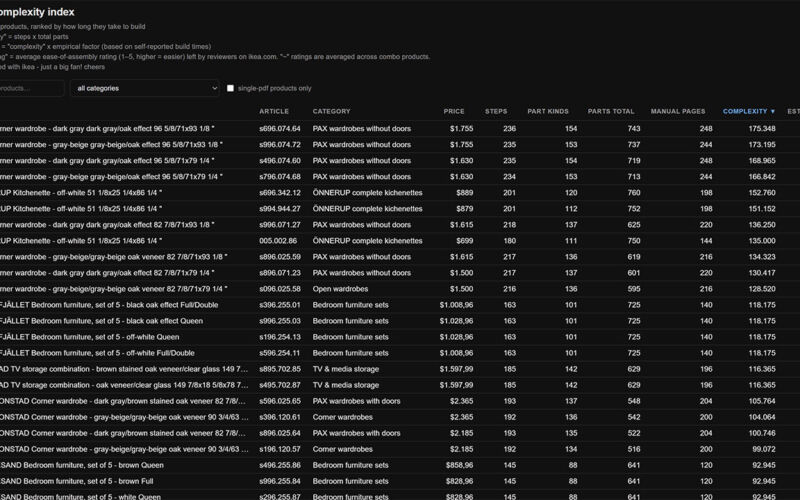Screen dimensions: 800x500
Task: Click complexity value 105.764
Action: [x=762, y=401]
